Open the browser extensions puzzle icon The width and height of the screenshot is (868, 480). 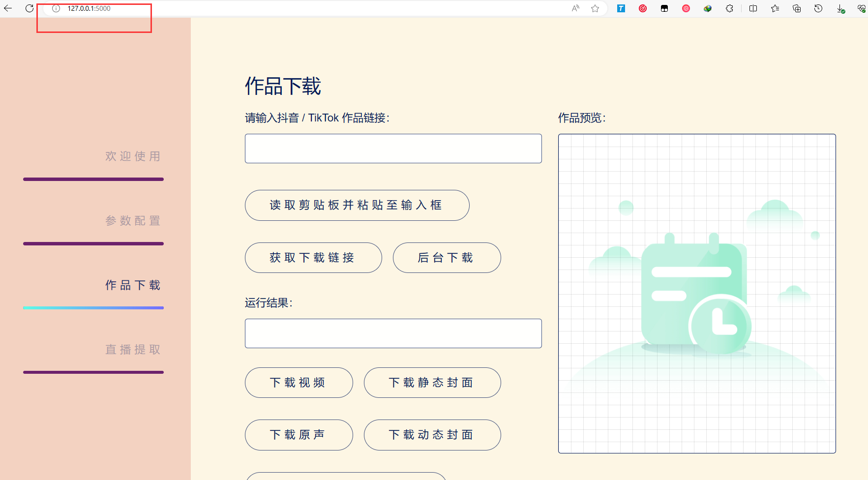point(729,8)
